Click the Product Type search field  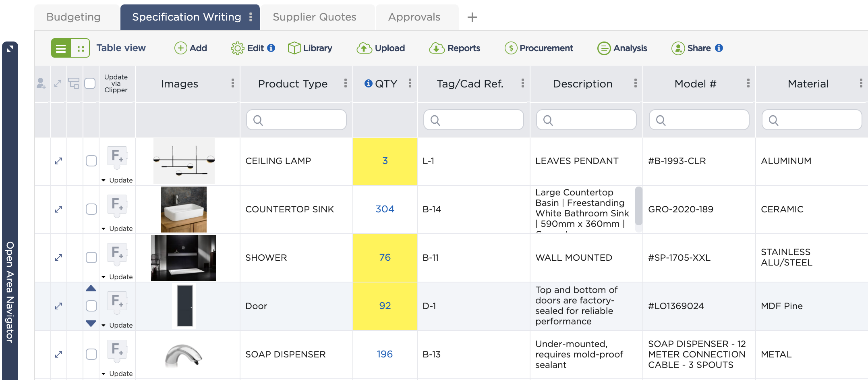[x=296, y=120]
